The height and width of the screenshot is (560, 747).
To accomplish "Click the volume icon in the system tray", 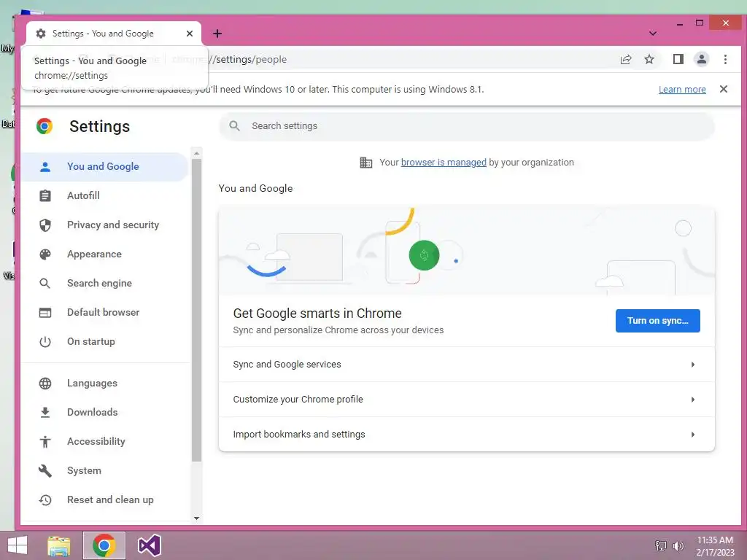I will (x=678, y=546).
